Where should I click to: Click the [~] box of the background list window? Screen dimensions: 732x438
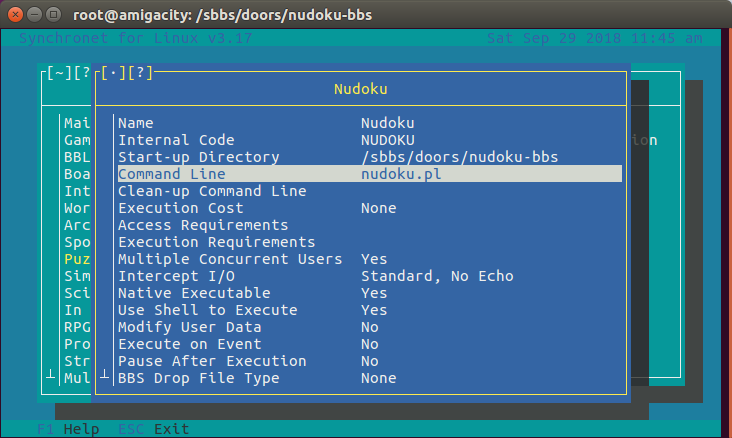59,73
